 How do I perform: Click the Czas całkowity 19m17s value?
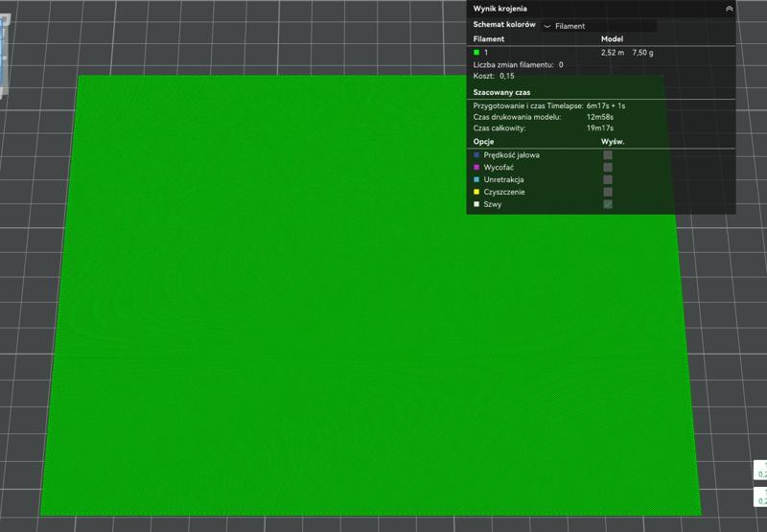(600, 128)
